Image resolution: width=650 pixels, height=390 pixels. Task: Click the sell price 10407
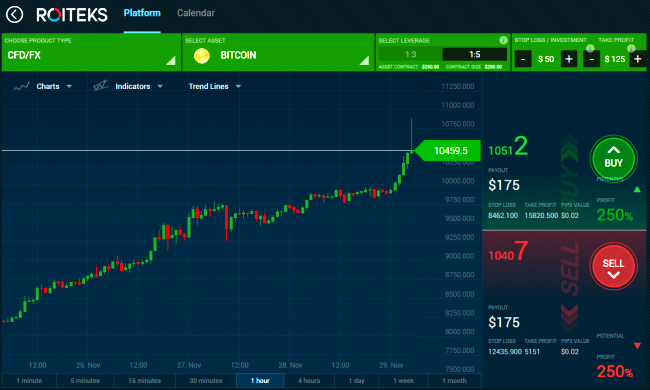pyautogui.click(x=508, y=252)
